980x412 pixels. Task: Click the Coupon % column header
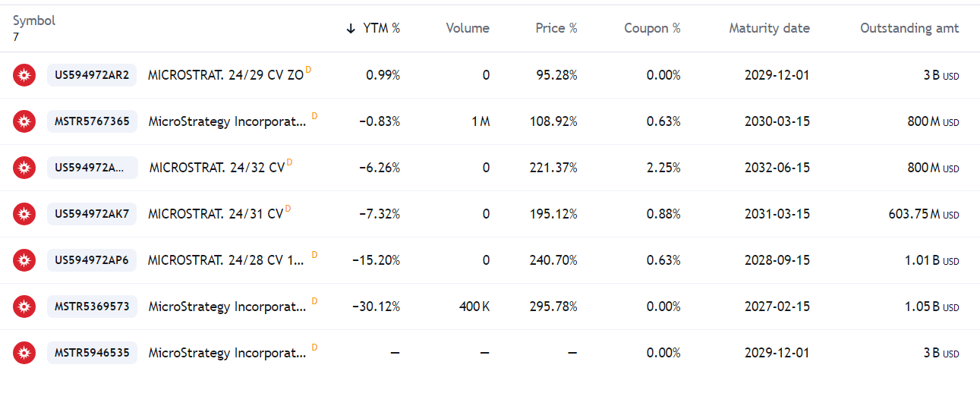652,28
